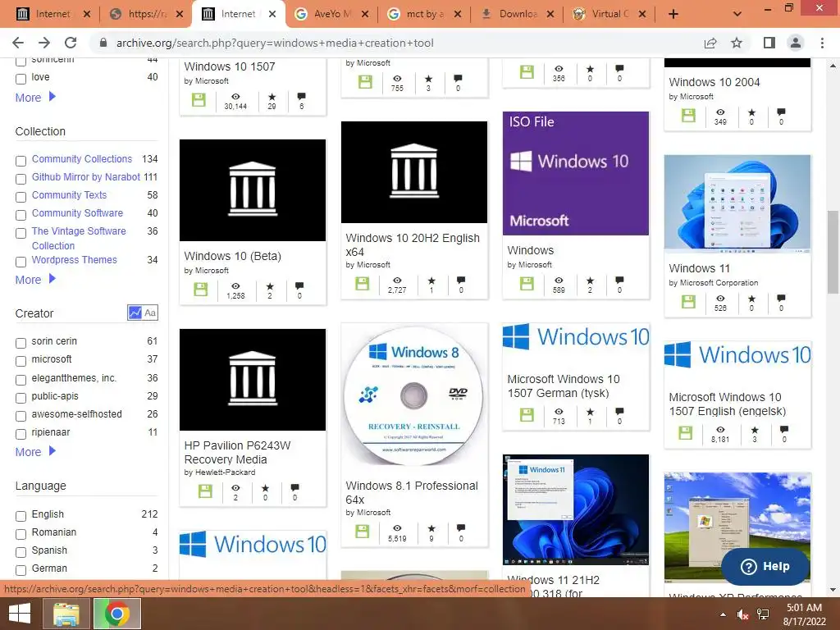Click muted volume icon in system tray

(x=742, y=614)
